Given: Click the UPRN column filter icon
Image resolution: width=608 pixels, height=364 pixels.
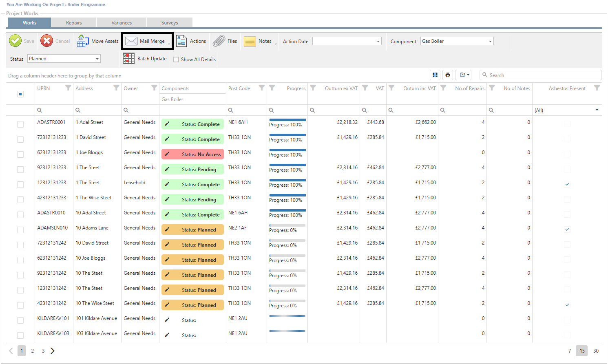Looking at the screenshot, I should 68,88.
